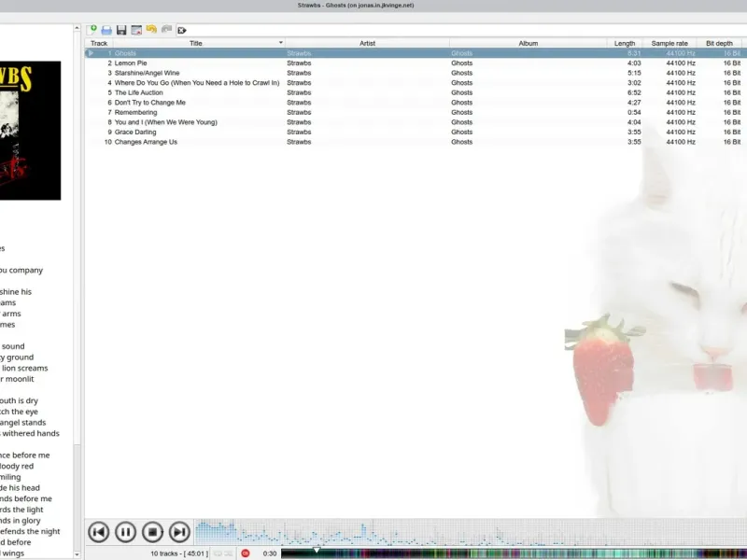Create a new playlist from the toolbar
The image size is (747, 560).
92,30
